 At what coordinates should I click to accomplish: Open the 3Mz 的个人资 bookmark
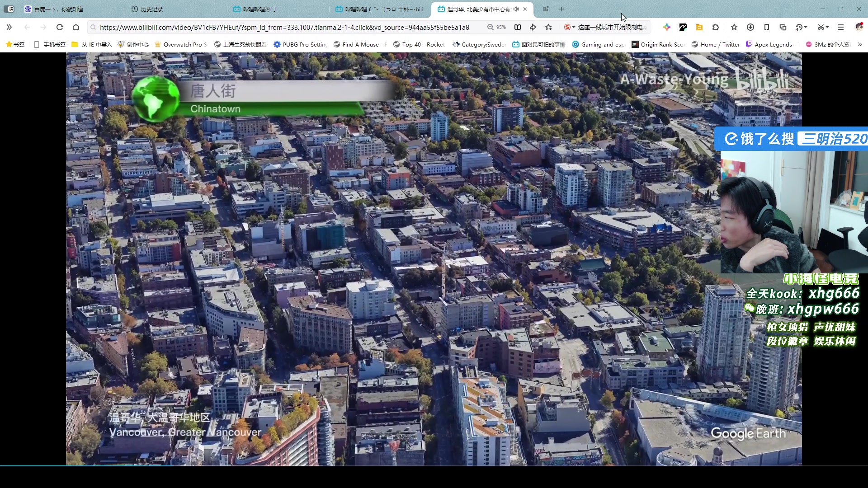click(x=828, y=44)
